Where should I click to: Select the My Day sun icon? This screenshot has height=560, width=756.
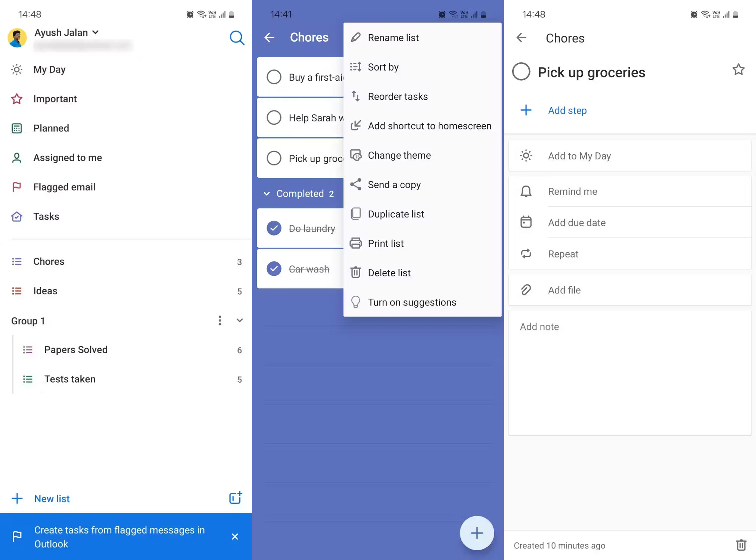pyautogui.click(x=17, y=69)
